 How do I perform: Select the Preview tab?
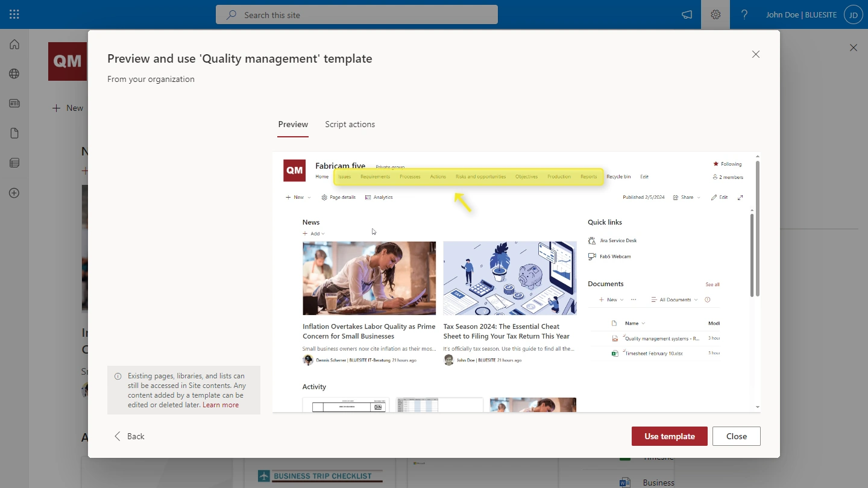tap(293, 124)
